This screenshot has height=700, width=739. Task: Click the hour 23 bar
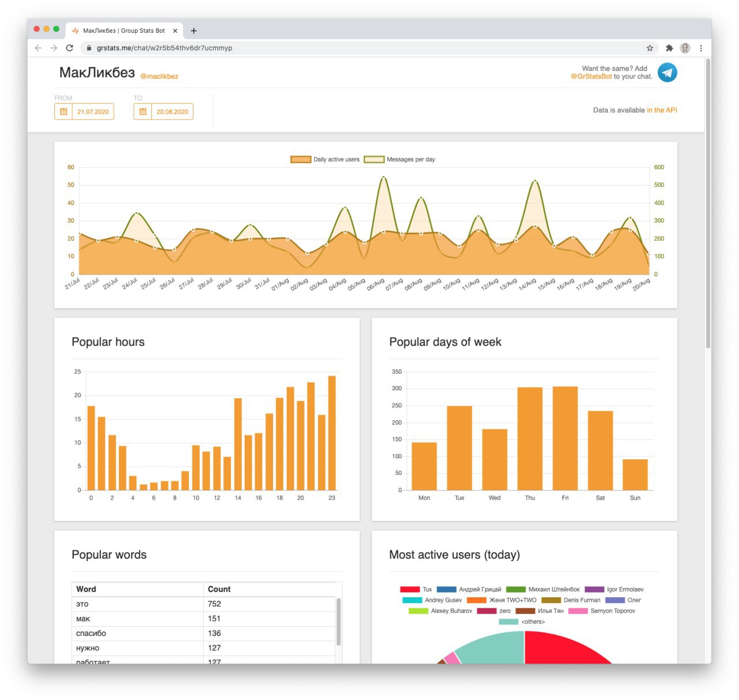click(332, 433)
